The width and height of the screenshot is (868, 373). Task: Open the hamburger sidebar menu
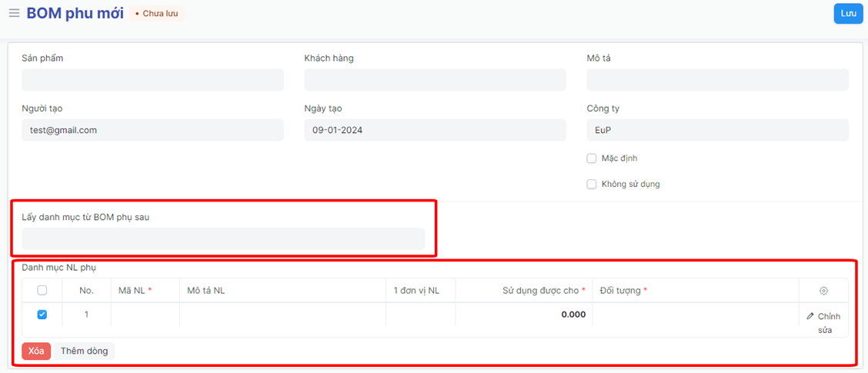pyautogui.click(x=14, y=14)
